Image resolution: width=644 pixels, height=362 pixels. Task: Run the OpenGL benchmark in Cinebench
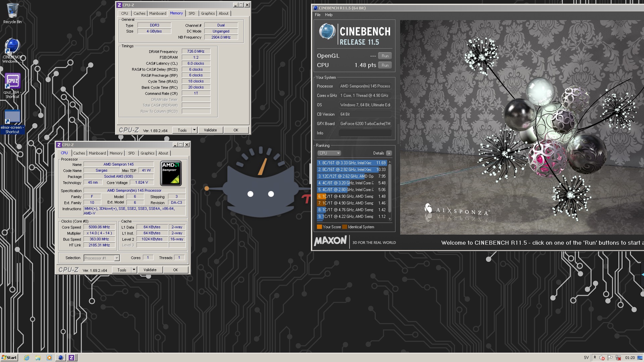(385, 56)
